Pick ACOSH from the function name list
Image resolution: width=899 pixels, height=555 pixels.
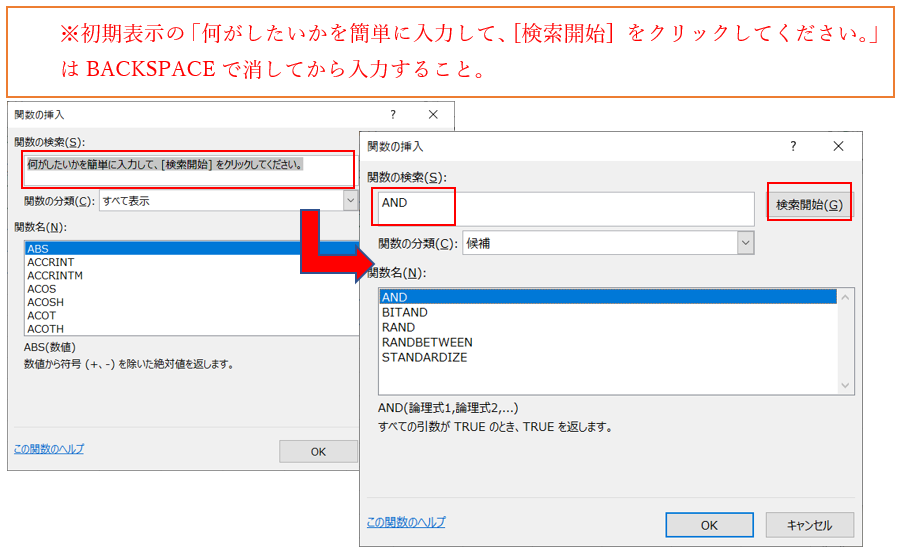[45, 302]
